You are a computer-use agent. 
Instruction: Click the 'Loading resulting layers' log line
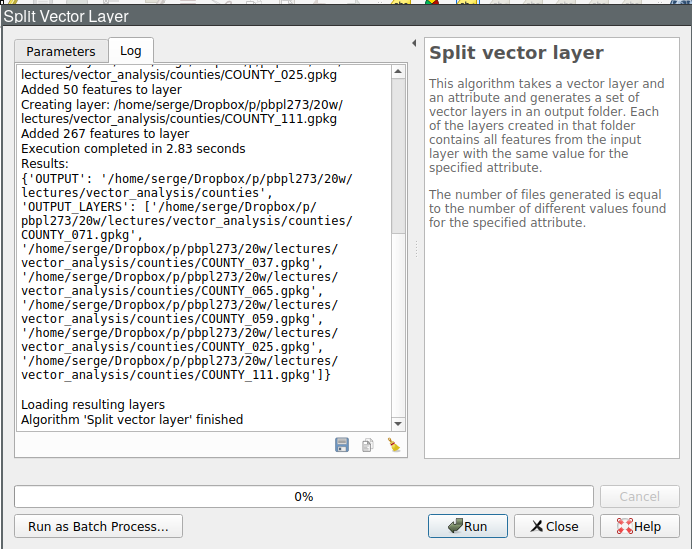click(x=93, y=404)
